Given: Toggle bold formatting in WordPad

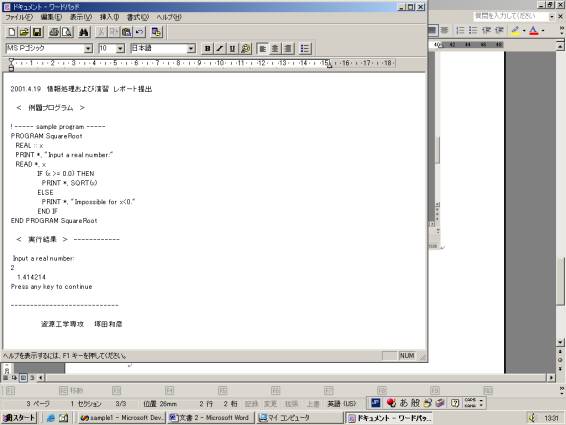Looking at the screenshot, I should [208, 48].
